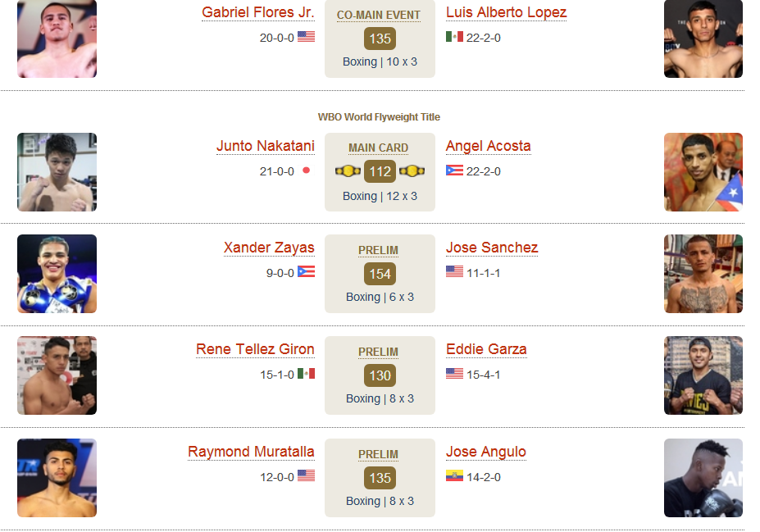Viewport: 760px width, 532px height.
Task: Open Junto Nakatani's fighter profile link
Action: [x=266, y=146]
